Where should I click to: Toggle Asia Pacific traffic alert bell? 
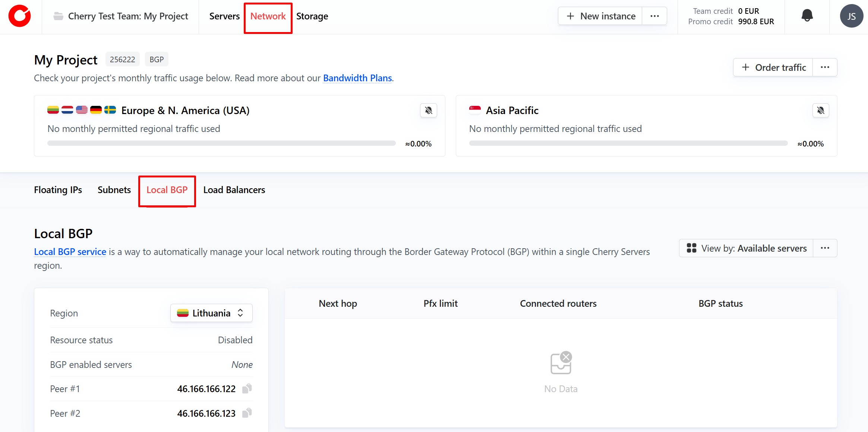point(821,110)
